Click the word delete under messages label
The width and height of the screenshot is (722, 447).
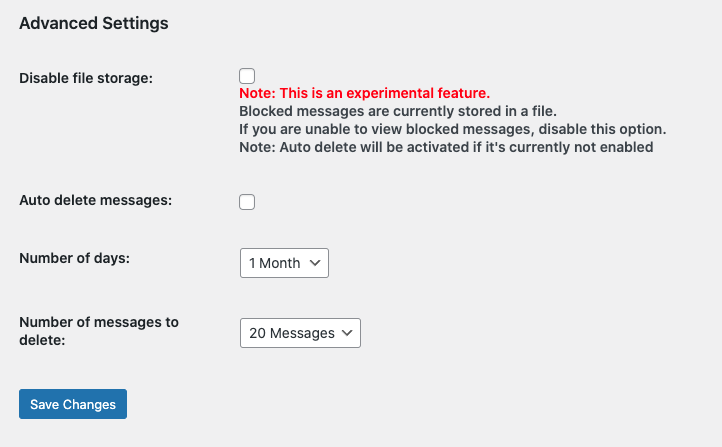click(x=42, y=340)
